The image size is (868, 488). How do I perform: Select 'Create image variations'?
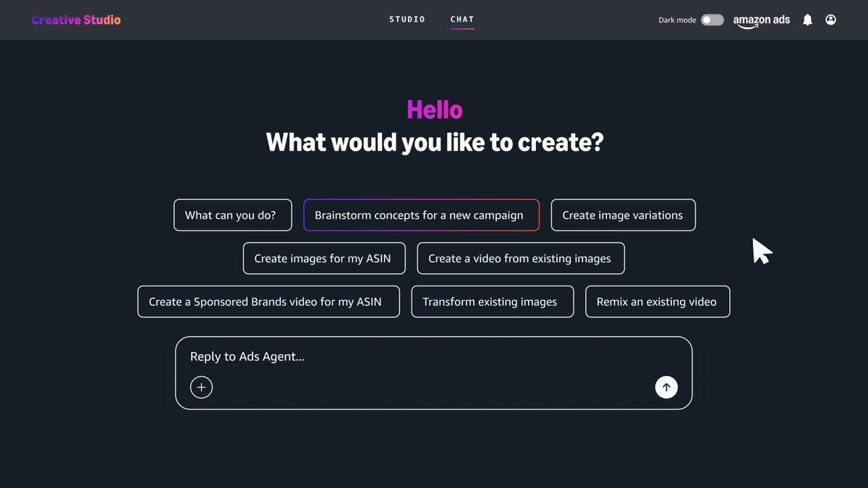point(623,215)
